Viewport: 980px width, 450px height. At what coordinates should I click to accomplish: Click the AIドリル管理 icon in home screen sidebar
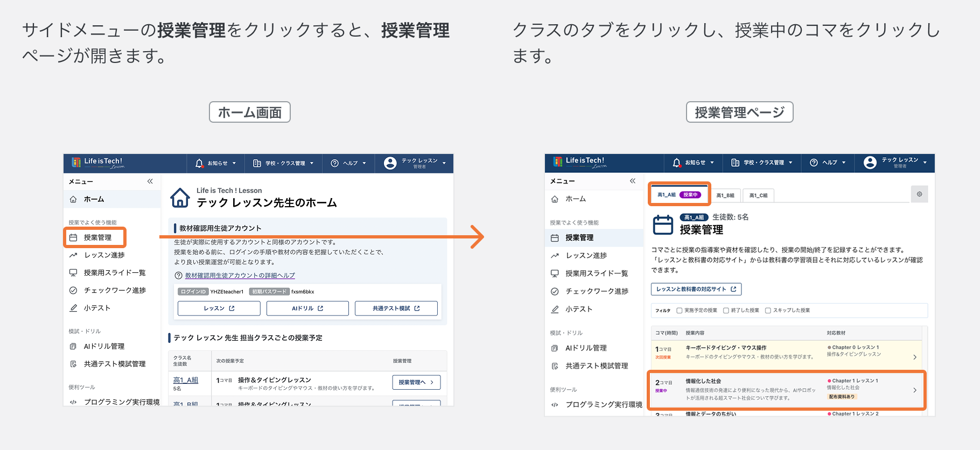[x=73, y=347]
